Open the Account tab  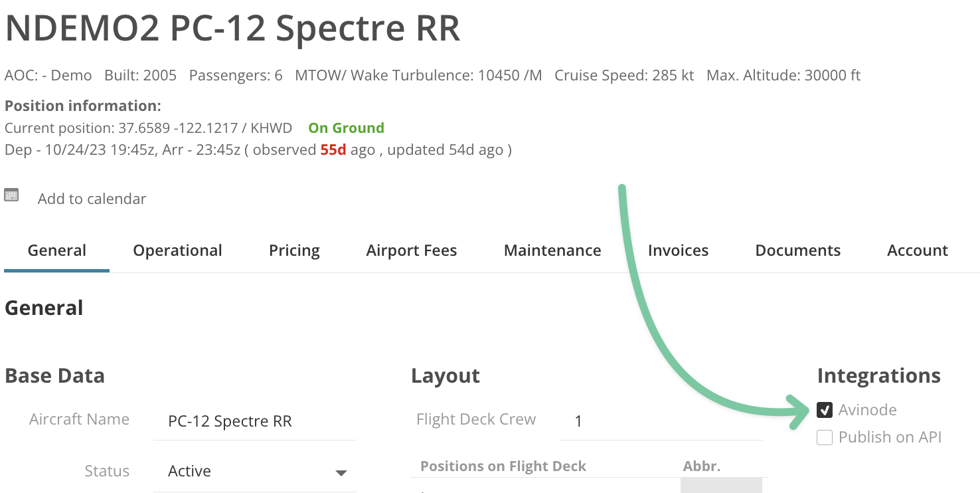coord(918,250)
